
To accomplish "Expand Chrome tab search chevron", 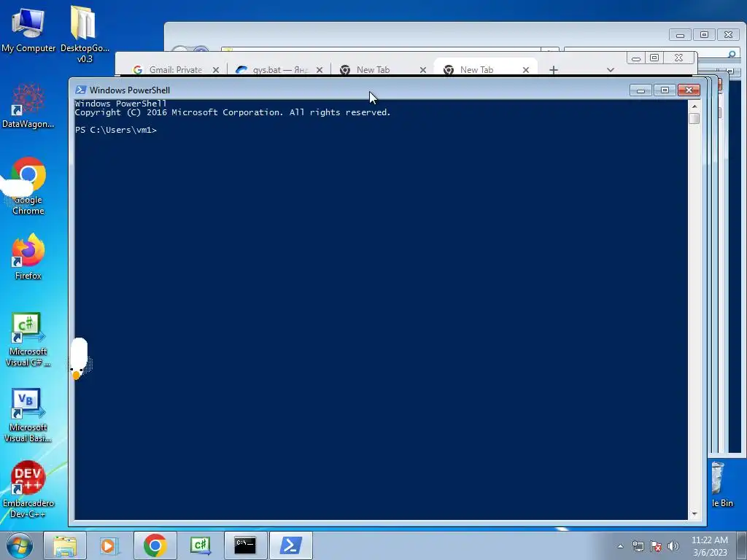I will 611,70.
